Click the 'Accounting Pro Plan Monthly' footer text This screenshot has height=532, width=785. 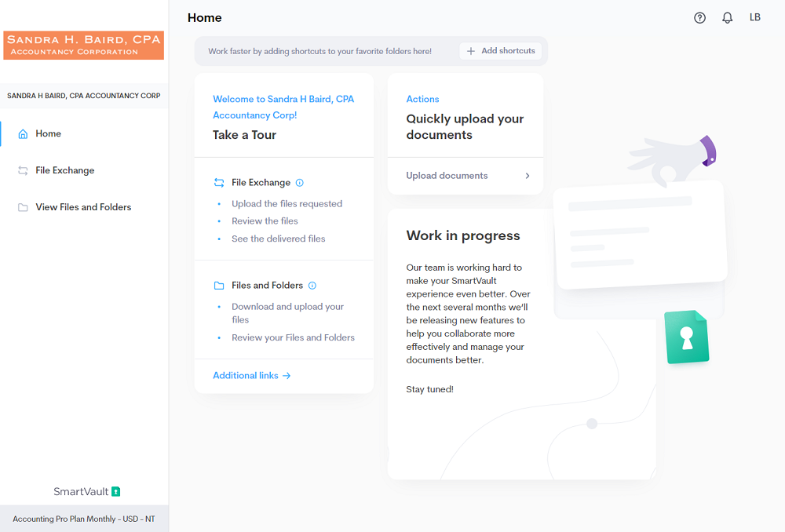click(x=84, y=519)
